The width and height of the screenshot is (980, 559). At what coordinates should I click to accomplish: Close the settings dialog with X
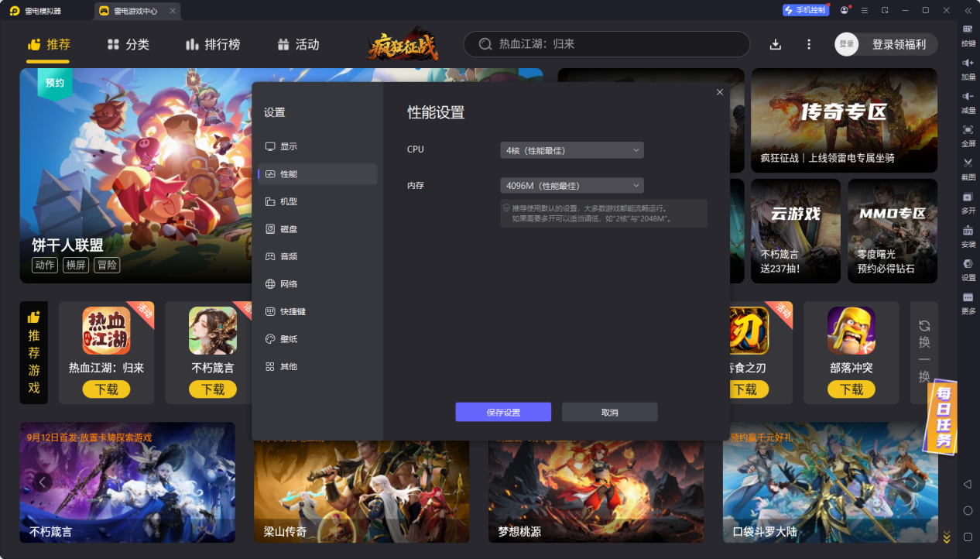click(x=719, y=92)
